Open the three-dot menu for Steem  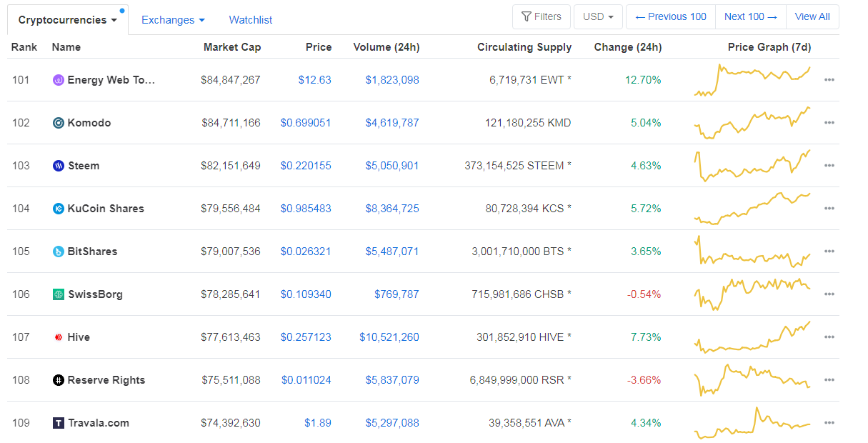coord(829,166)
